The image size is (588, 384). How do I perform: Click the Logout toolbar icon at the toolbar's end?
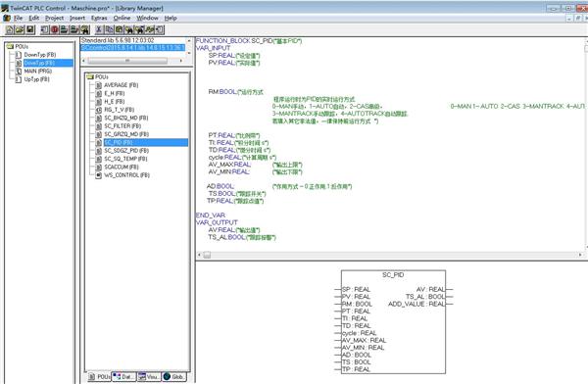pos(160,29)
